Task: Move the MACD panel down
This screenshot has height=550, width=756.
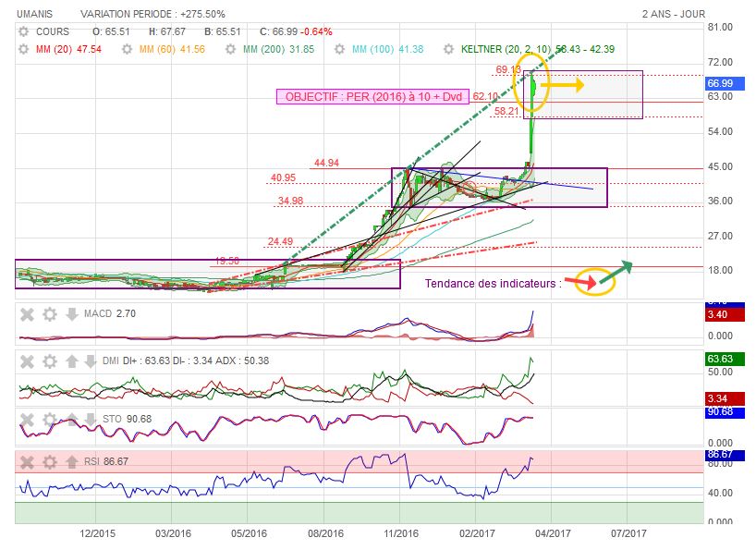Action: (x=70, y=314)
